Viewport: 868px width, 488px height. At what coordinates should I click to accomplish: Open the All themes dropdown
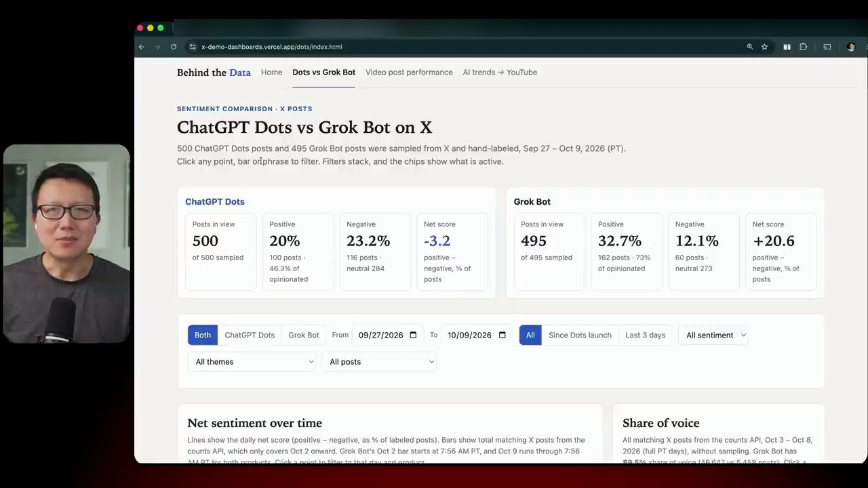click(252, 361)
